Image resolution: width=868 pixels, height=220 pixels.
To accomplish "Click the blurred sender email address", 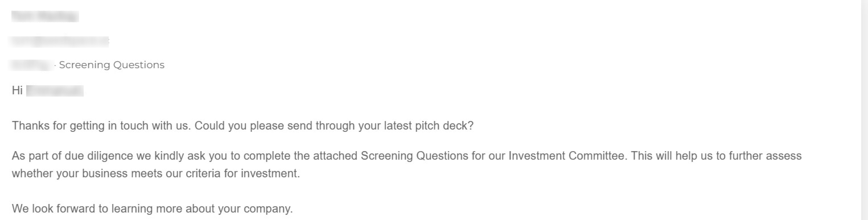I will tap(59, 41).
